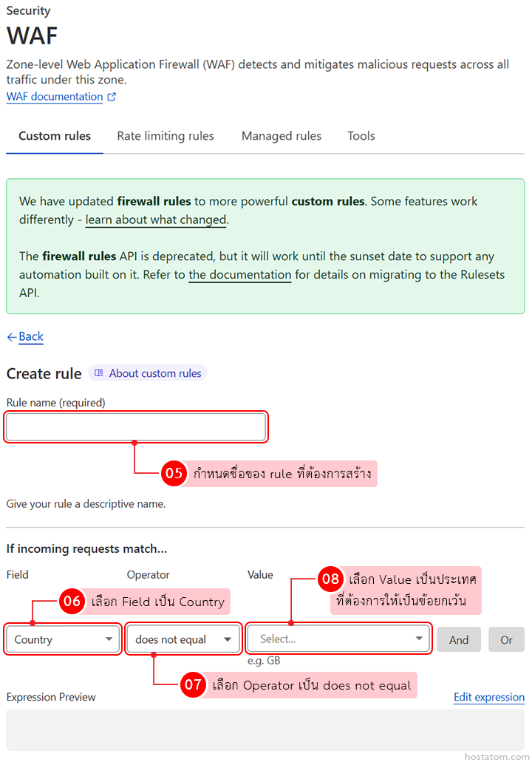532x762 pixels.
Task: Click the left arrow icon beside Back
Action: pyautogui.click(x=12, y=337)
